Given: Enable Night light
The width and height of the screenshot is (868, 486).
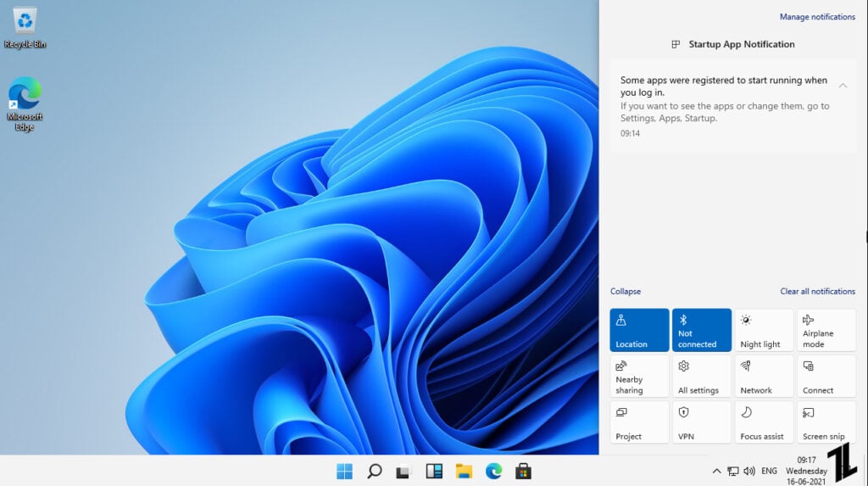Looking at the screenshot, I should (x=764, y=330).
